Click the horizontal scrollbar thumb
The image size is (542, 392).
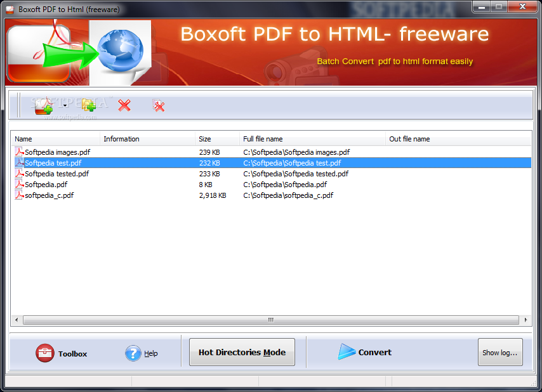point(271,320)
